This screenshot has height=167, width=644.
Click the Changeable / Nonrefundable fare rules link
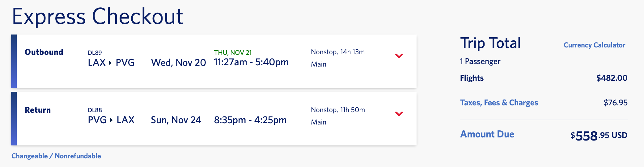tap(56, 156)
